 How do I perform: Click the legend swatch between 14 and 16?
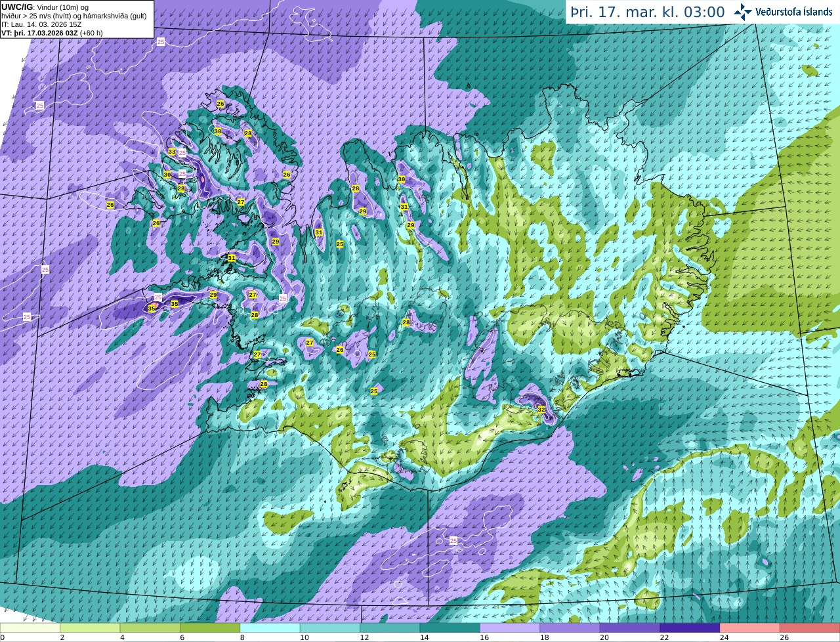click(450, 628)
